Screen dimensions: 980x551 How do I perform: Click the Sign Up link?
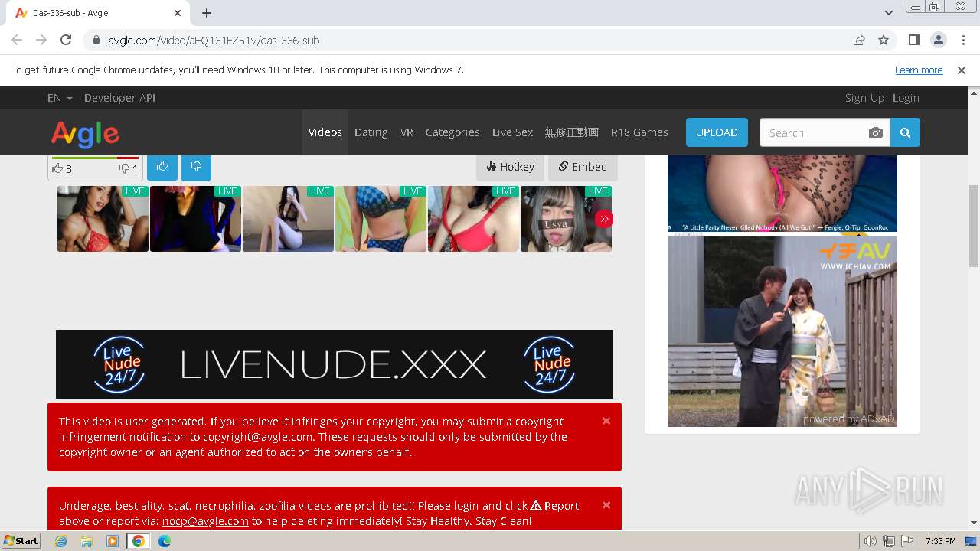[x=864, y=98]
